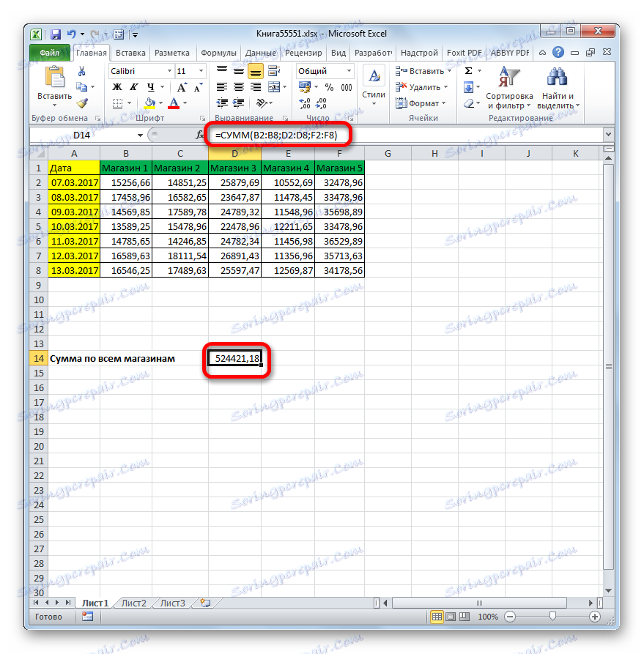Viewport: 644px width, 654px height.
Task: Toggle italic formatting (К)
Action: [133, 86]
